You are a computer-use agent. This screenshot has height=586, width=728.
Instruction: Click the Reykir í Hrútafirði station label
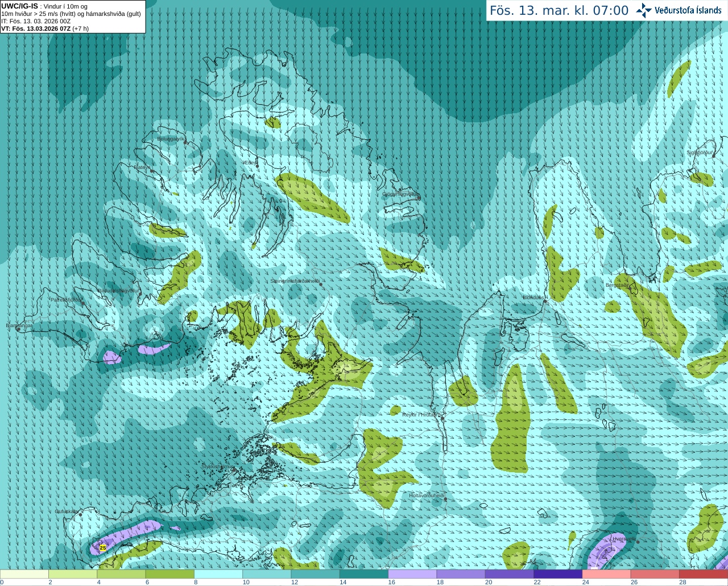tap(421, 415)
